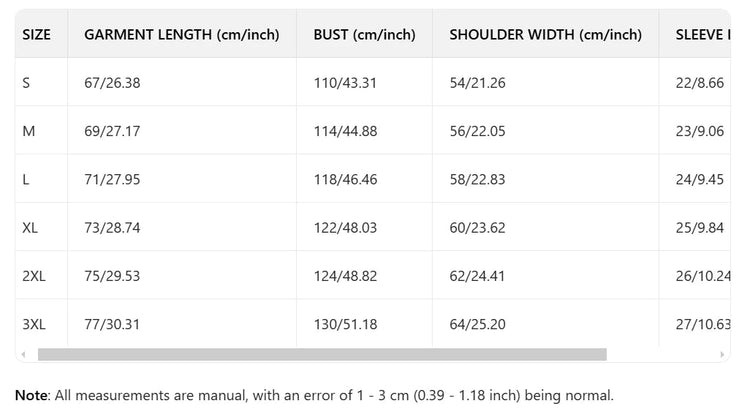
Task: Select the M size row label
Action: (29, 131)
